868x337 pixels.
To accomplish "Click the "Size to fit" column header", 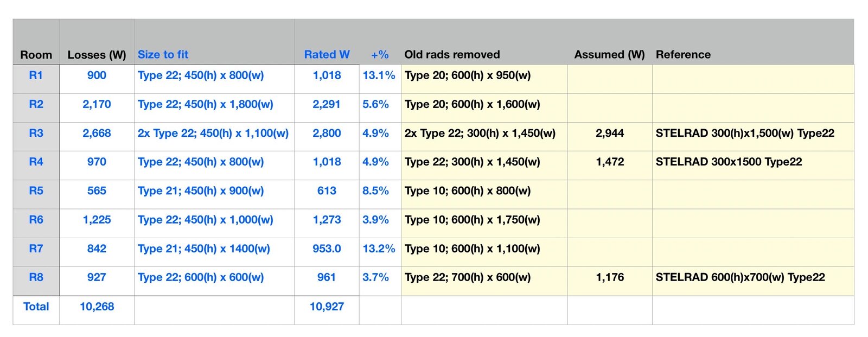I will pos(163,54).
